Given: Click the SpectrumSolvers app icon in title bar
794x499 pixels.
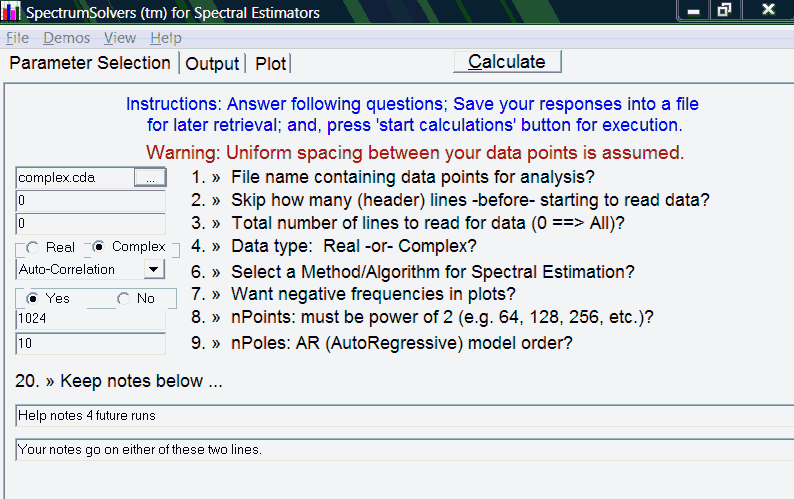Looking at the screenshot, I should coord(11,11).
